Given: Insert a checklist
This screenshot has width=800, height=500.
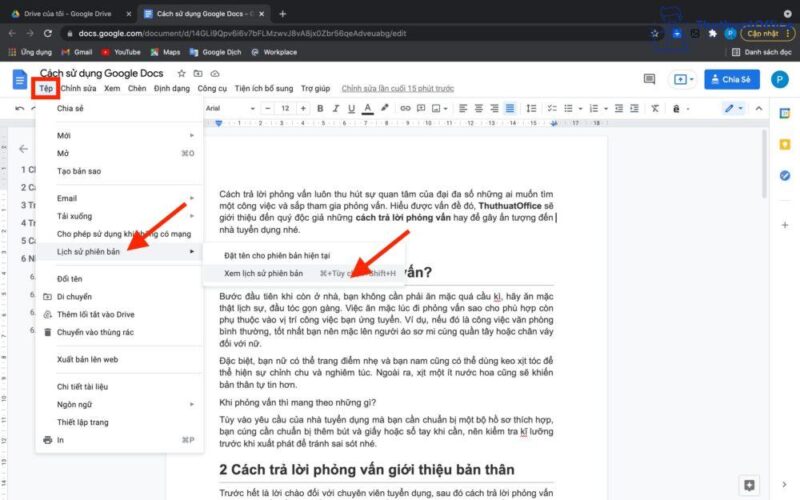Looking at the screenshot, I should tap(552, 108).
